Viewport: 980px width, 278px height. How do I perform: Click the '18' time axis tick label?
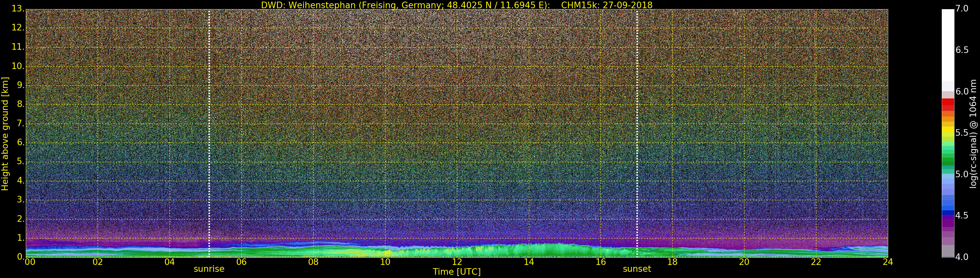point(673,262)
